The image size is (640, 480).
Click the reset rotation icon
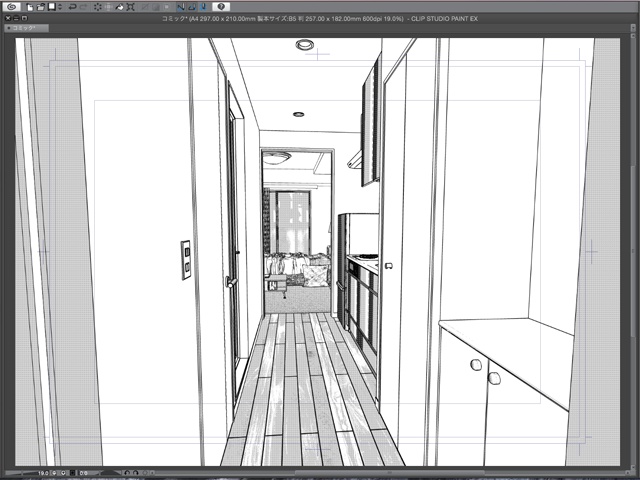point(145,473)
